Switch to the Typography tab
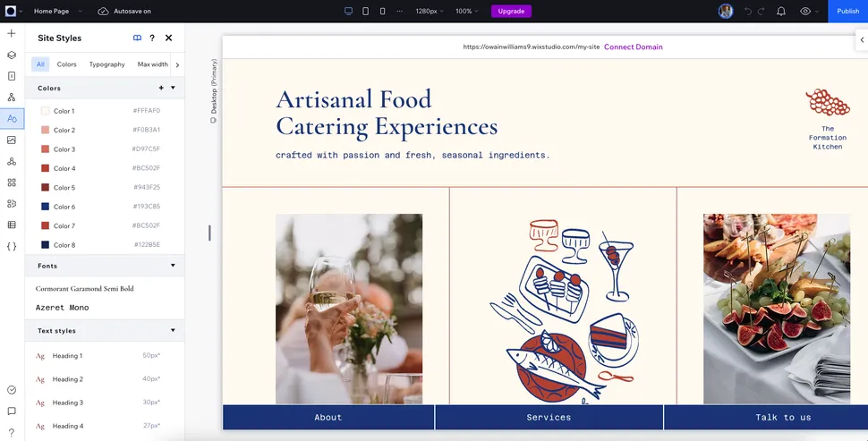 click(106, 64)
